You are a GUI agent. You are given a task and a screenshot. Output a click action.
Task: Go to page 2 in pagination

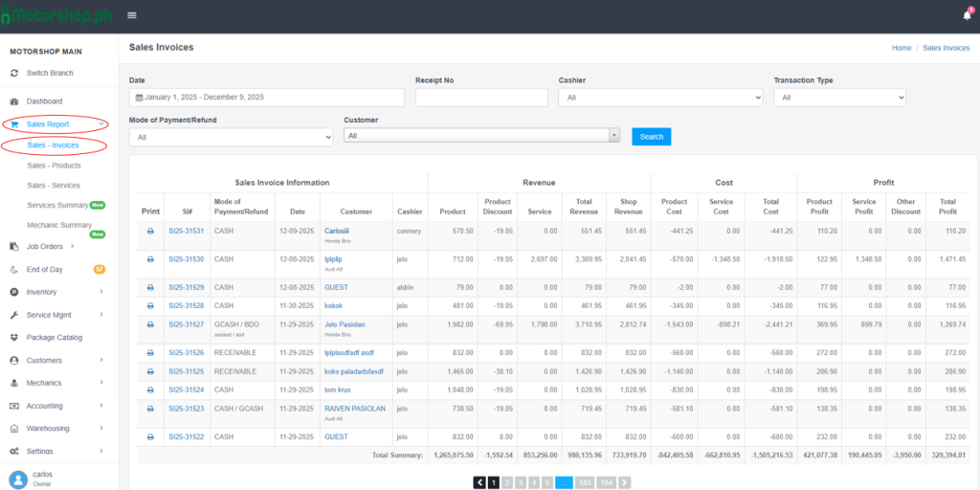(507, 483)
